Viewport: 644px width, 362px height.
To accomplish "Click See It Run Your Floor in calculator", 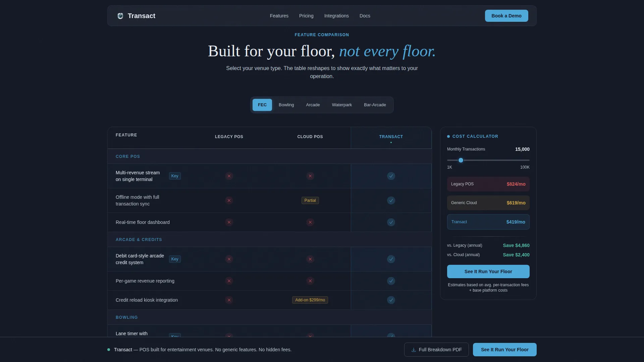I will [x=488, y=271].
